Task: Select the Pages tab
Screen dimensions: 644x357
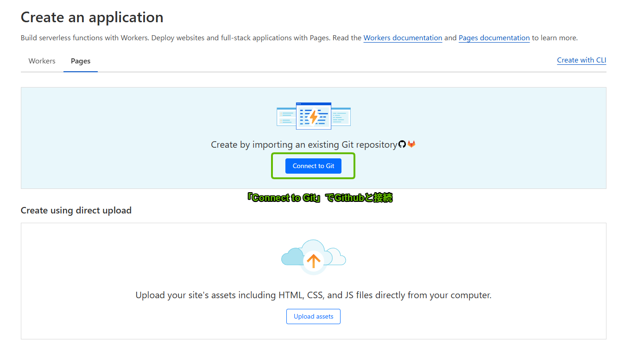Action: coord(81,61)
